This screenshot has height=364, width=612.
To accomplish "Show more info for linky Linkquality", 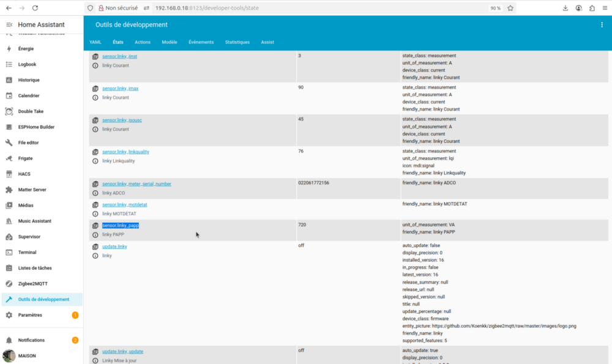I will tap(95, 161).
